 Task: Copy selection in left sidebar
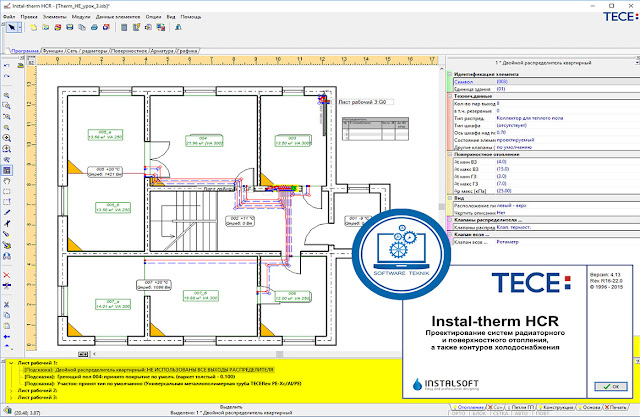pyautogui.click(x=7, y=315)
